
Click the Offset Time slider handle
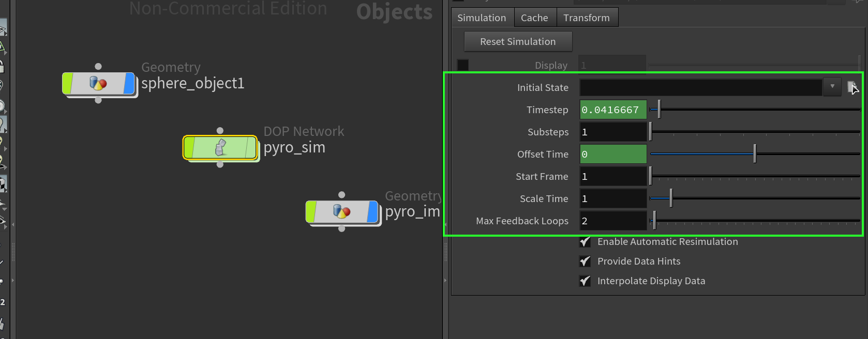755,153
